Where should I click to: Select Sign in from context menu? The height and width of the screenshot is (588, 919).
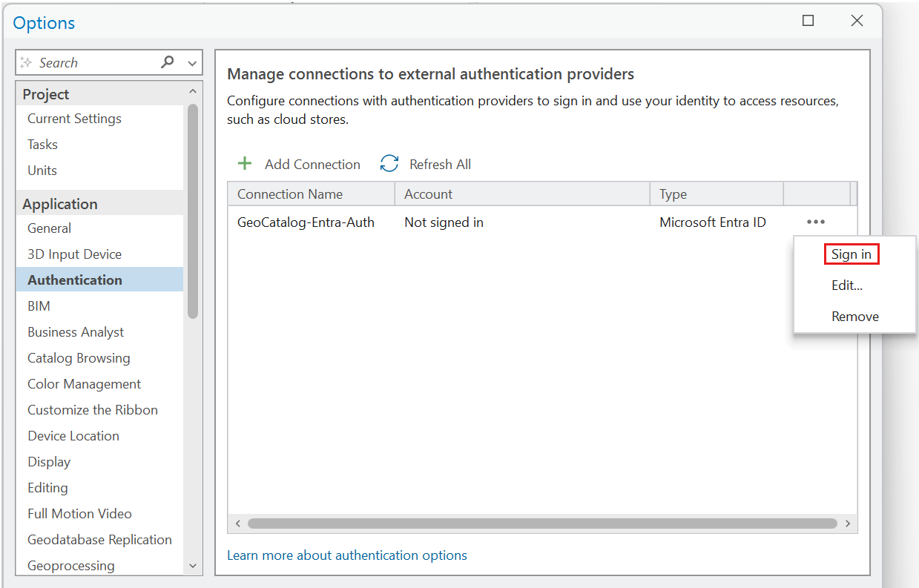tap(851, 254)
